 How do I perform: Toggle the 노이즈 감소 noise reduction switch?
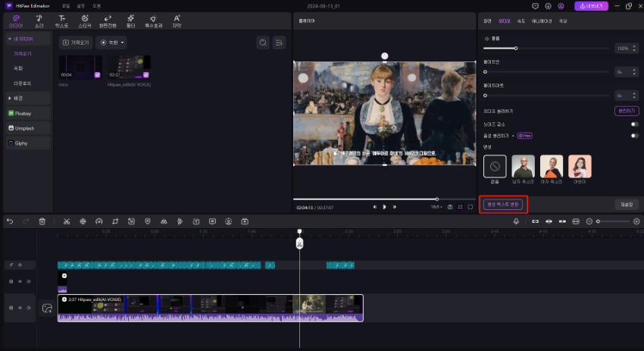[633, 124]
